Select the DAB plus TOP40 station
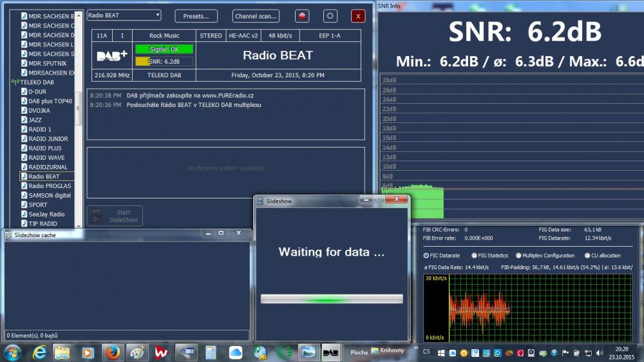 click(x=46, y=101)
